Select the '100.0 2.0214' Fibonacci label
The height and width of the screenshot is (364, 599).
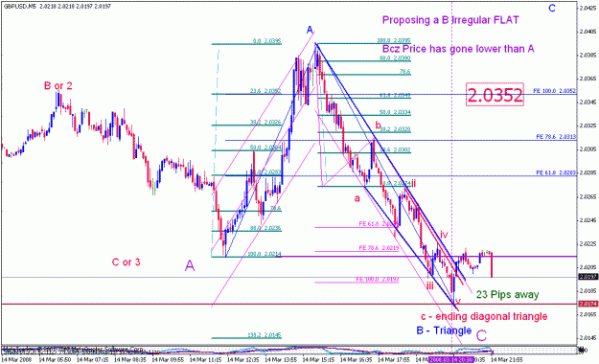265,254
